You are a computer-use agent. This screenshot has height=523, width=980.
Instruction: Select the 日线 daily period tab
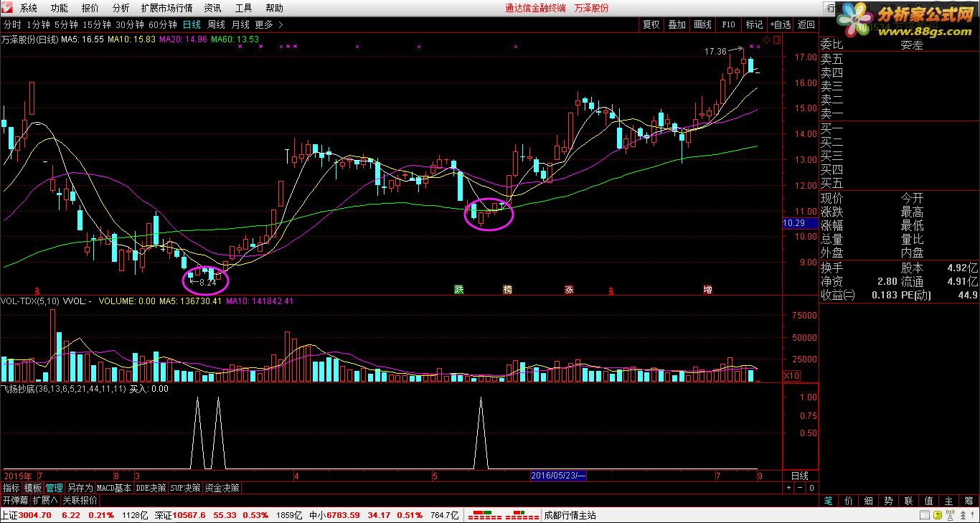[x=192, y=24]
